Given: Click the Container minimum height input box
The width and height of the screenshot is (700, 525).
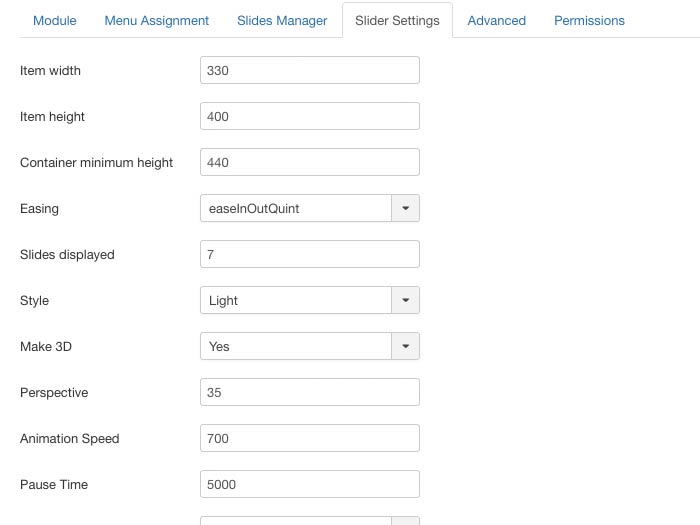Looking at the screenshot, I should (x=309, y=162).
